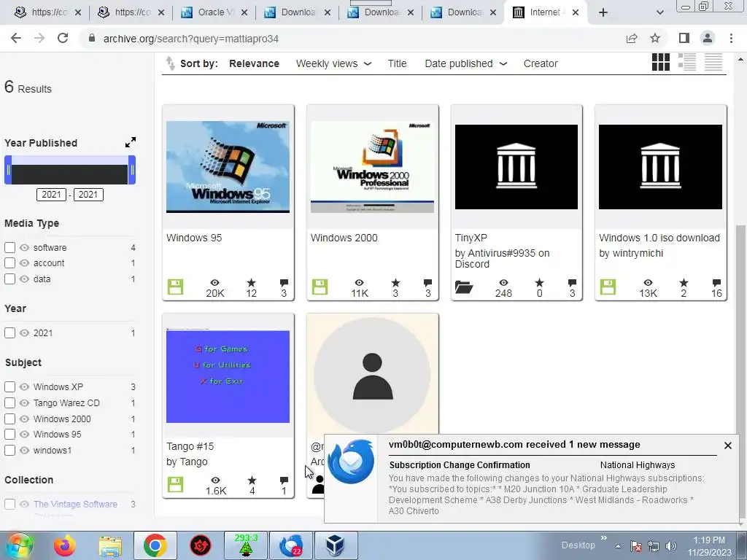Screen dimensions: 747x560
Task: Show hidden system tray icons
Action: pos(617,547)
